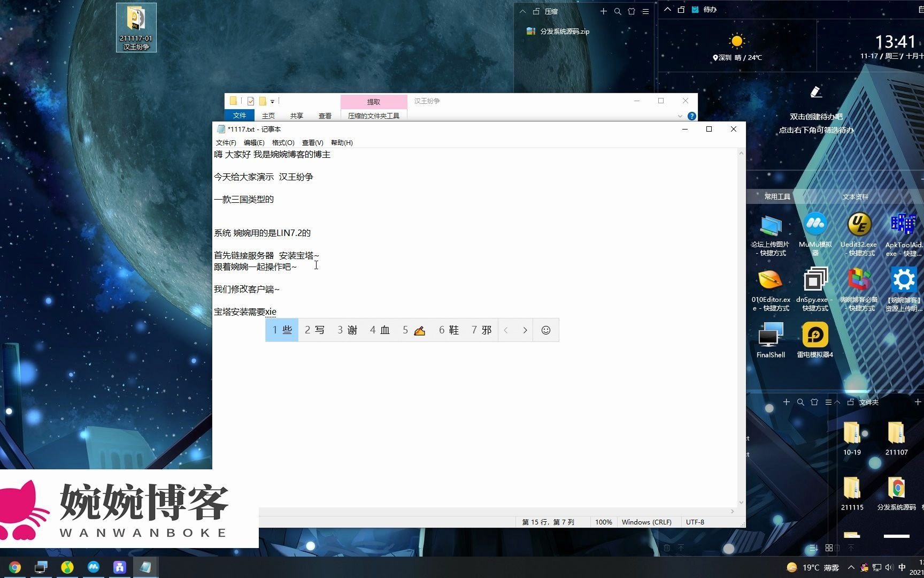This screenshot has width=924, height=578.
Task: Click the 主页 tab in Explorer window
Action: click(x=268, y=116)
